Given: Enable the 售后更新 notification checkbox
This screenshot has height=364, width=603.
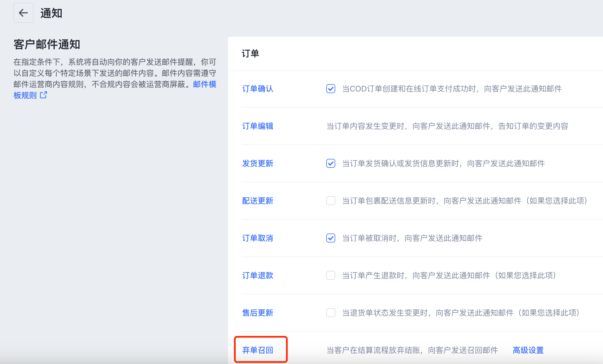Looking at the screenshot, I should (331, 313).
